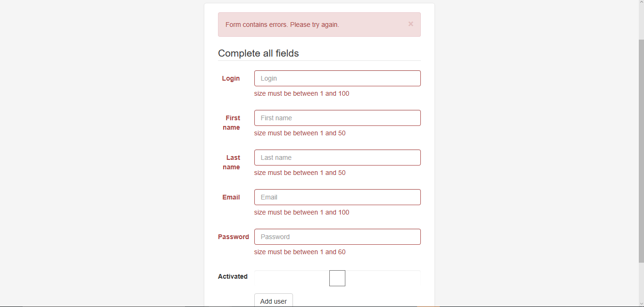Click the error text below Password
Screen dimensions: 644x307
pos(300,252)
